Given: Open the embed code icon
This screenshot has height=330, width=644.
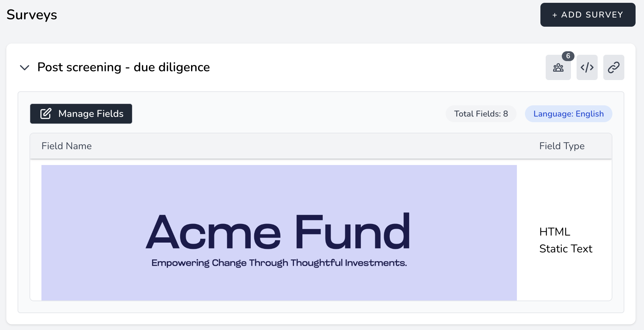Looking at the screenshot, I should (x=587, y=67).
